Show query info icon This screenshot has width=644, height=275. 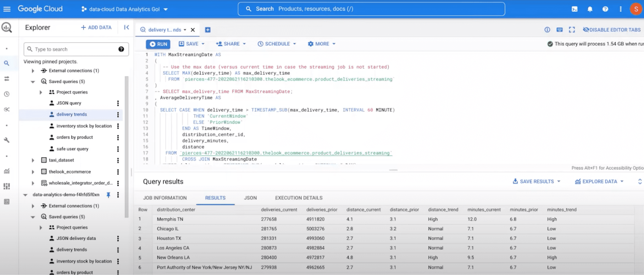pyautogui.click(x=547, y=30)
